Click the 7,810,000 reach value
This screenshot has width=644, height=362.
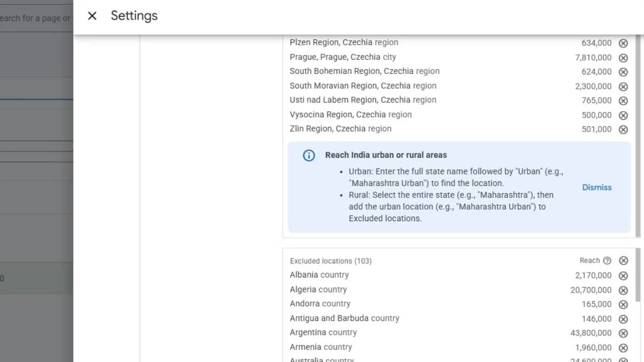click(593, 58)
